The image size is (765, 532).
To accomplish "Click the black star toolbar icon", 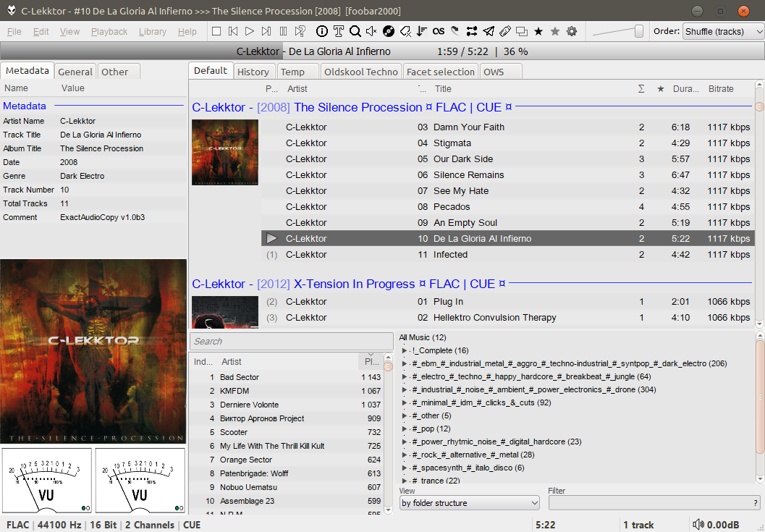I will click(x=538, y=31).
